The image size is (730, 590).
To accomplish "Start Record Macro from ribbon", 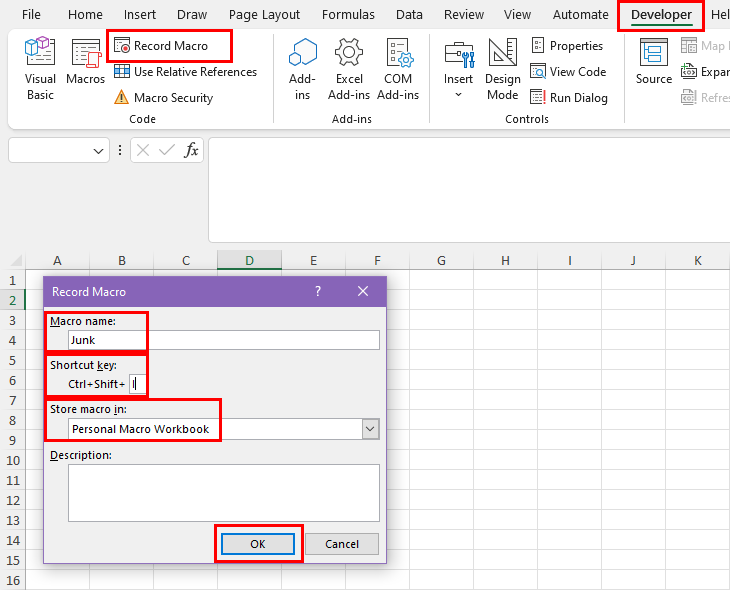I will pos(161,46).
